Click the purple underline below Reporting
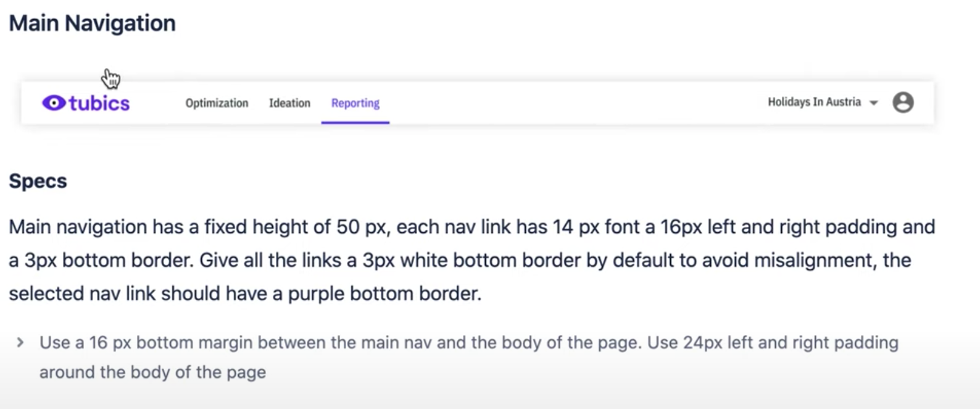The image size is (980, 409). 355,124
